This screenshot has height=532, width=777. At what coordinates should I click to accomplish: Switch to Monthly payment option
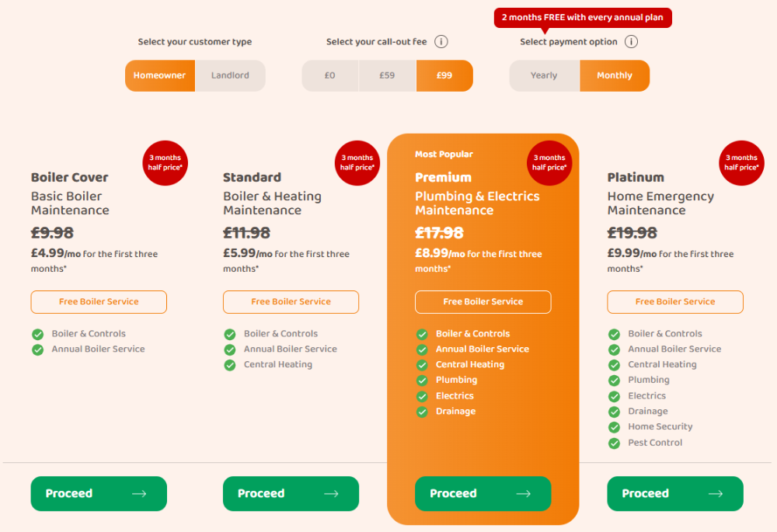pos(615,76)
